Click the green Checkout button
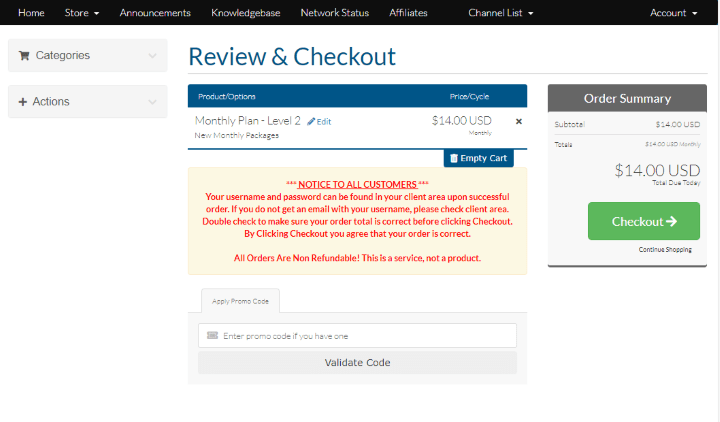The height and width of the screenshot is (422, 720). [644, 221]
